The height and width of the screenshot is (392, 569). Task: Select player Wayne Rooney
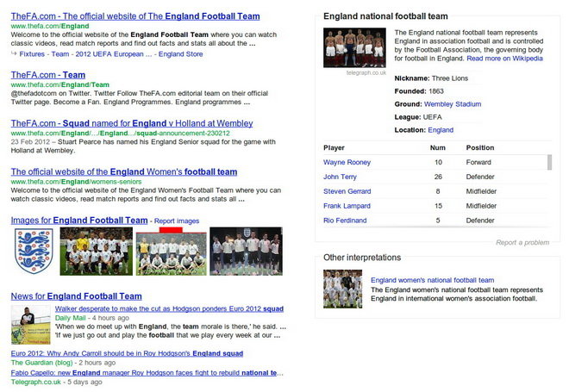click(347, 162)
